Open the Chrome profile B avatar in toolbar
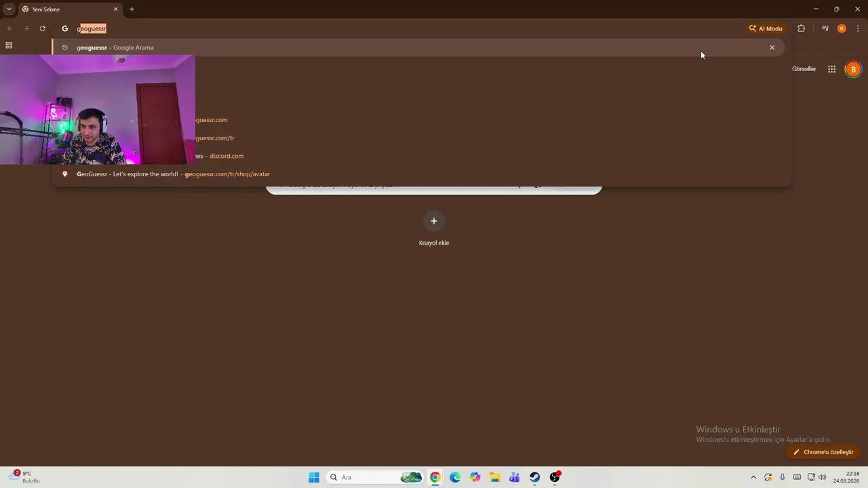 tap(842, 28)
